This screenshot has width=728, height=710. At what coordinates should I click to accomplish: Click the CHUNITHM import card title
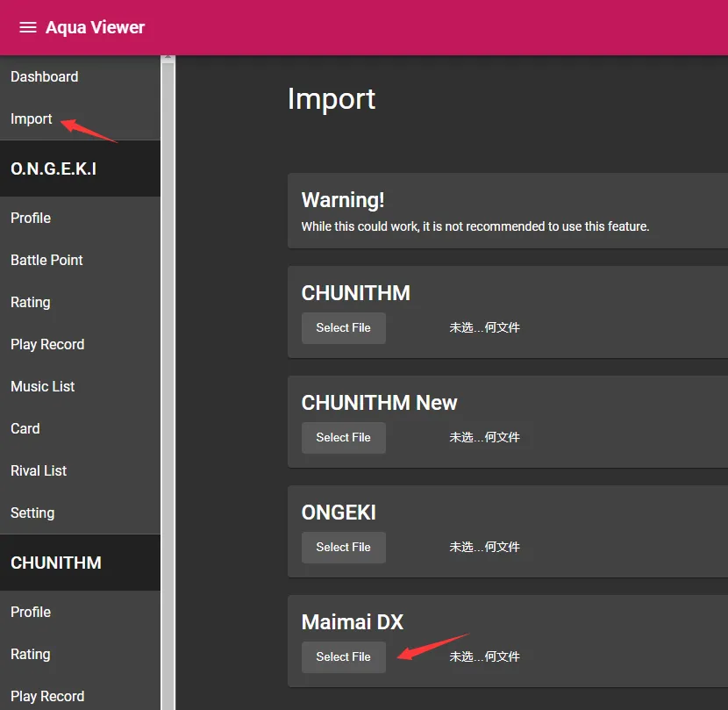(356, 293)
